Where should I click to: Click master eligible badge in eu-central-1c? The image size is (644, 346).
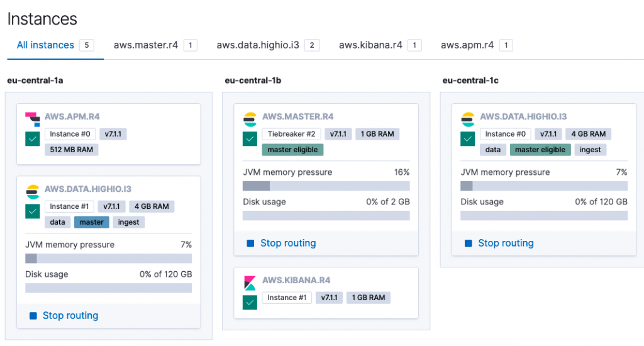pyautogui.click(x=540, y=150)
